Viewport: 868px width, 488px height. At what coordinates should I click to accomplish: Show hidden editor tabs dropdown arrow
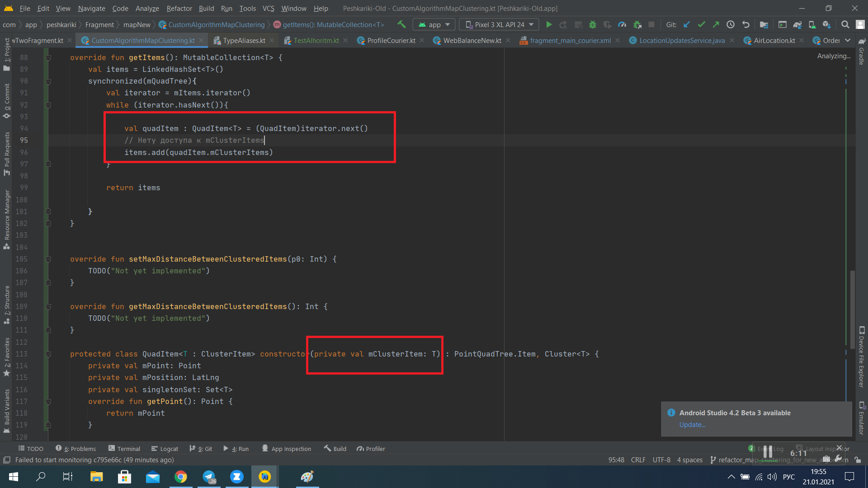pos(847,40)
